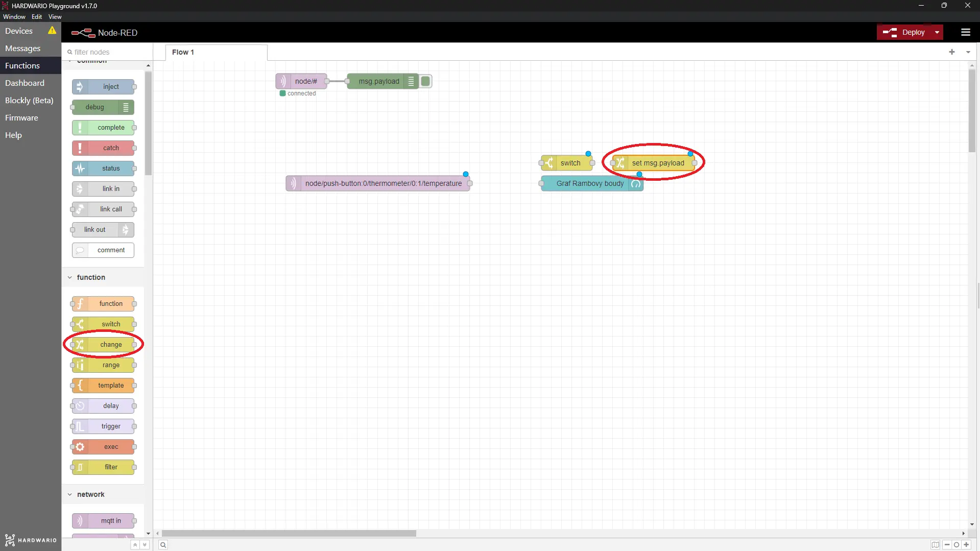
Task: Zoom out the workspace with minus
Action: [947, 545]
